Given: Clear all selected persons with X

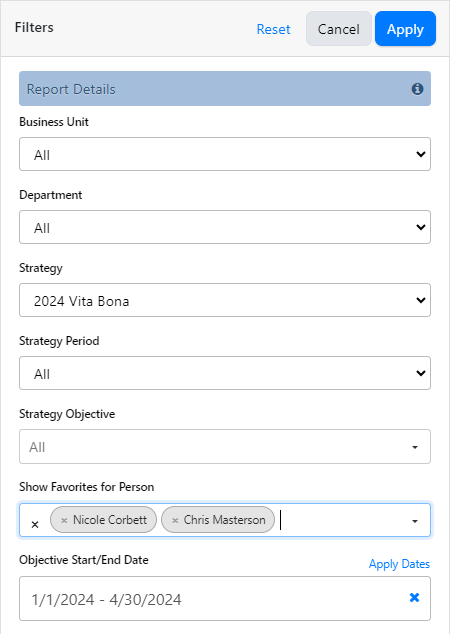Looking at the screenshot, I should pos(35,524).
